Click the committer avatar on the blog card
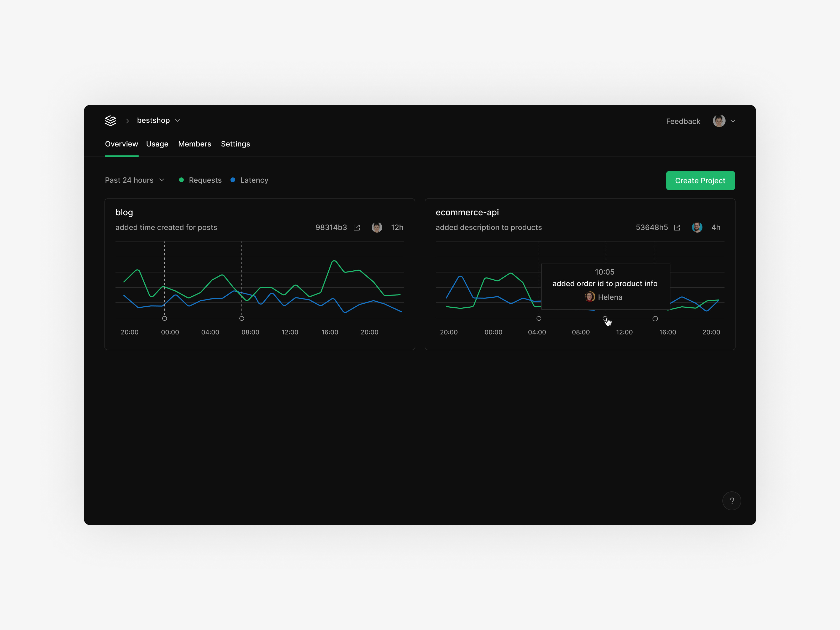840x630 pixels. (x=377, y=227)
